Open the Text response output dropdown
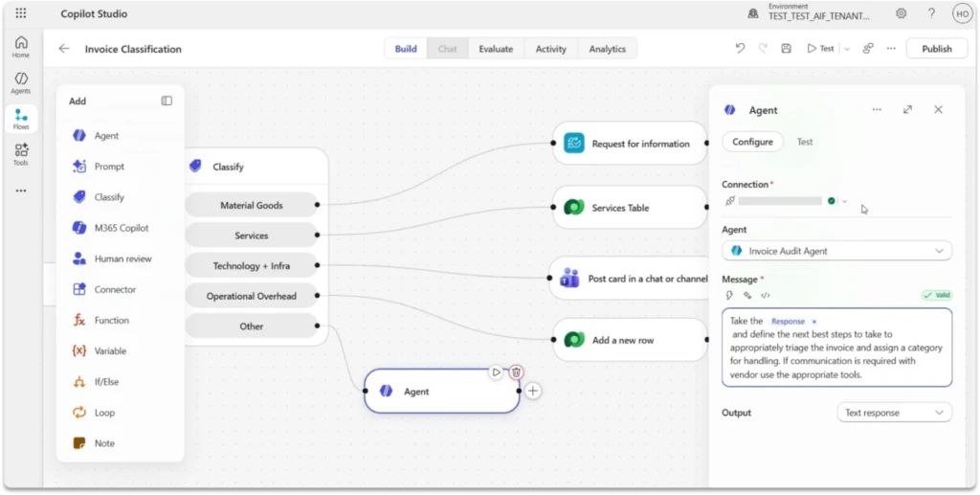980x495 pixels. point(895,413)
